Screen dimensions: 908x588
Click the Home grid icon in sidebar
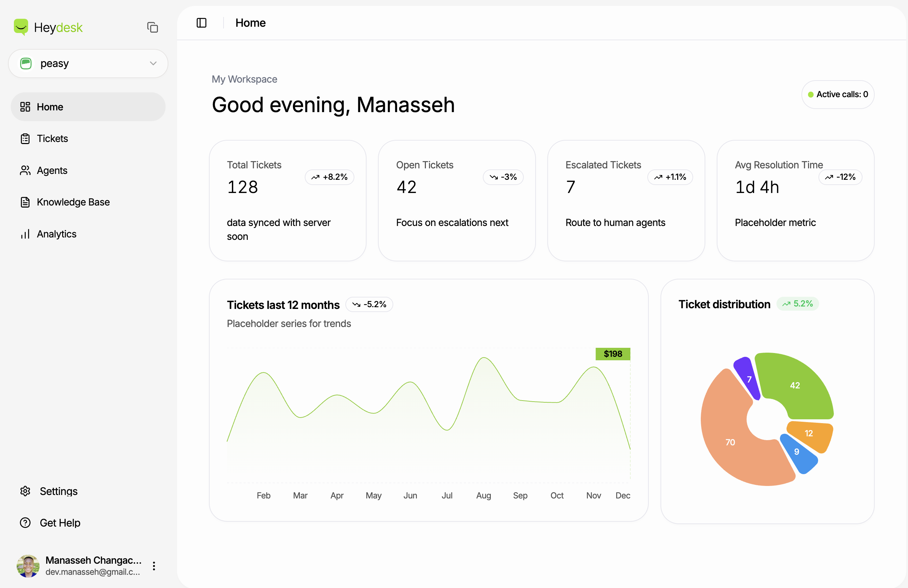25,107
